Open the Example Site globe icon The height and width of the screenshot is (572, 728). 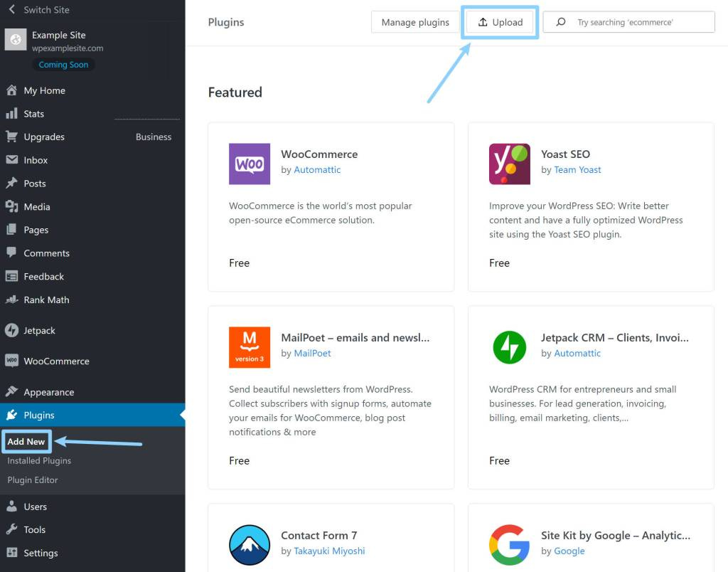16,40
